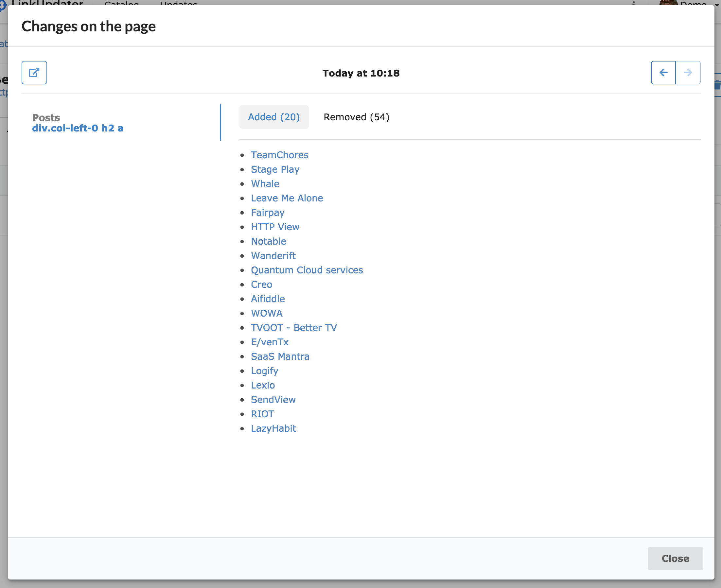The image size is (721, 588).
Task: Open page in new window icon
Action: point(34,73)
